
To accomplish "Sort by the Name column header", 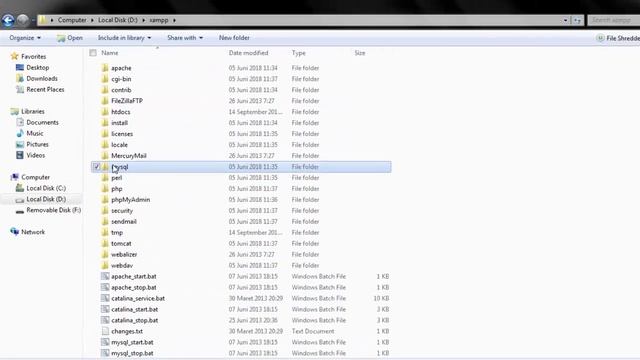I will (x=110, y=53).
